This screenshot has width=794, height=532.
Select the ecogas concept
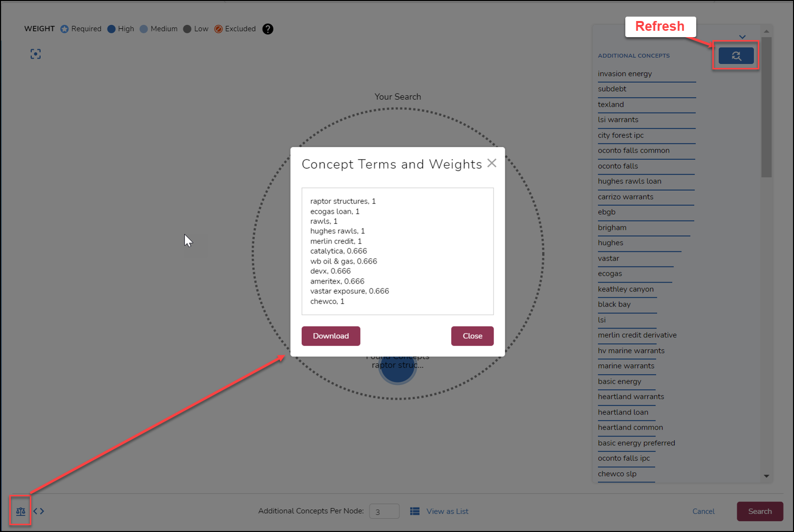[x=610, y=274]
